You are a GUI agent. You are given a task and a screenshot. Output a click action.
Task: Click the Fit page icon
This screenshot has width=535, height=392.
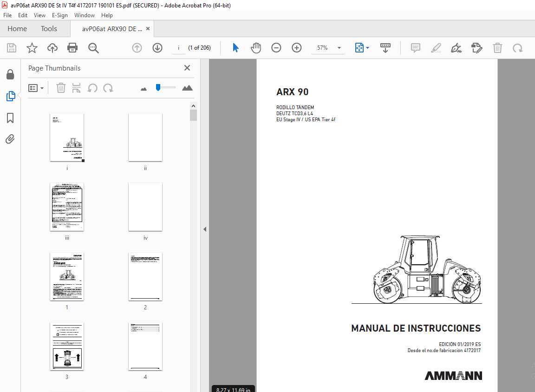coord(359,48)
